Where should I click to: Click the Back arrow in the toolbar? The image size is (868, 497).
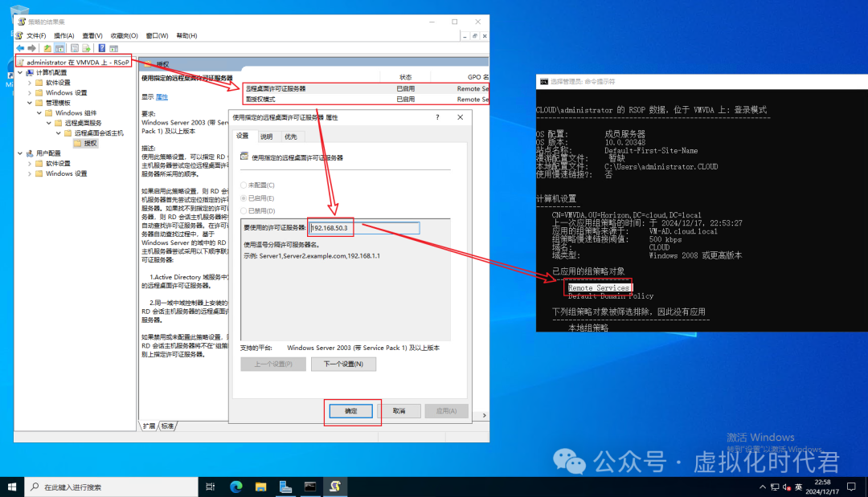click(20, 48)
